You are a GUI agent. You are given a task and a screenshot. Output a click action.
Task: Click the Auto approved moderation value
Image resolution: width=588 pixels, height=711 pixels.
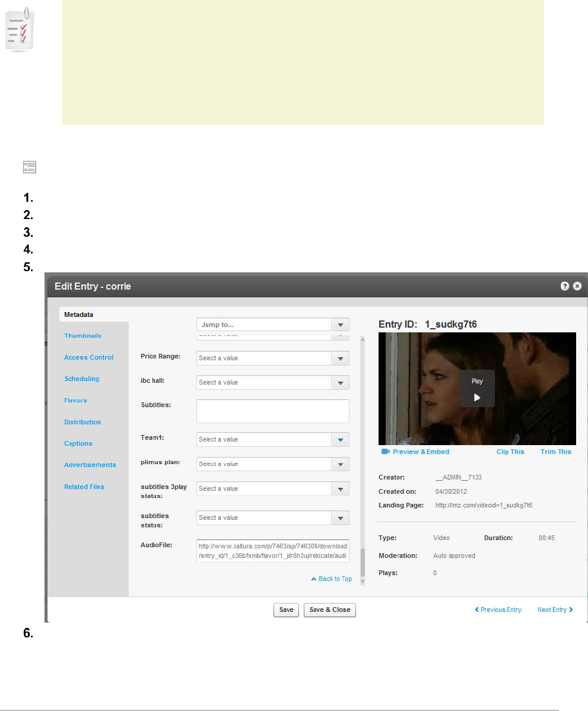point(454,556)
